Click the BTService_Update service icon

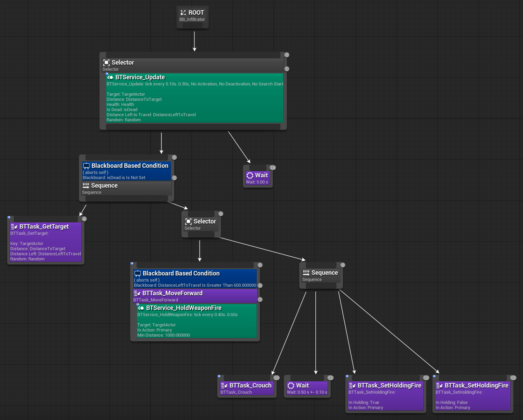110,77
